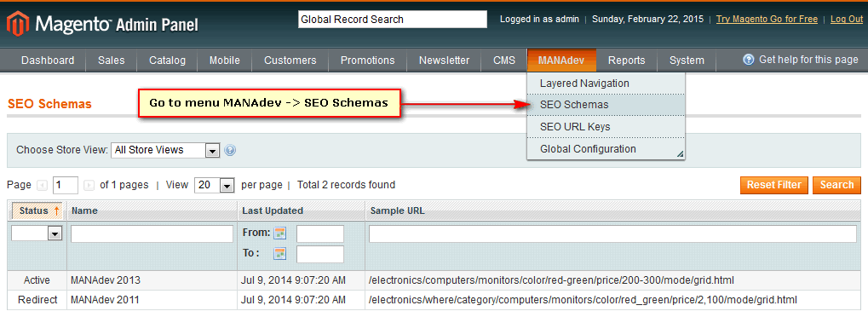Click the From date input field

(x=320, y=233)
